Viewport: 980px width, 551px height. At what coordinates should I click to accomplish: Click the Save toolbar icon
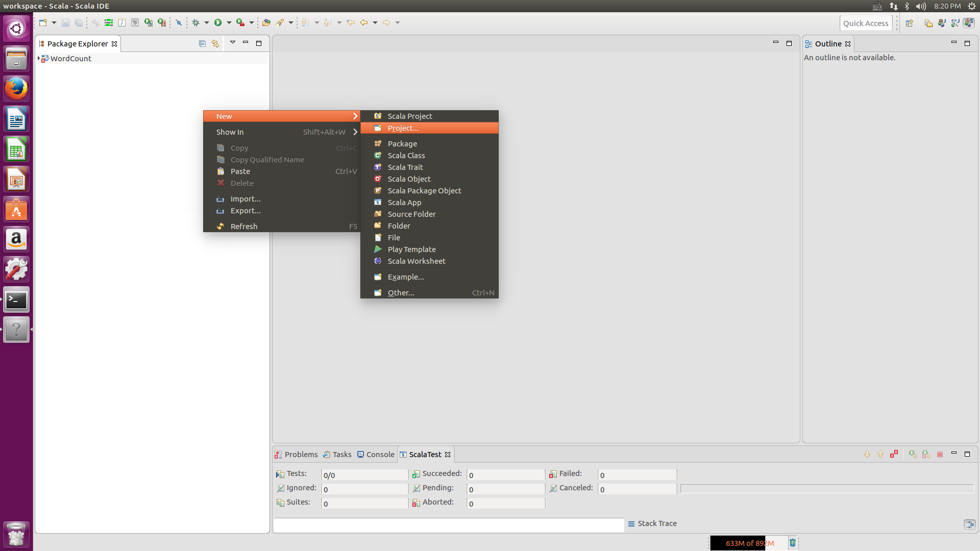65,22
